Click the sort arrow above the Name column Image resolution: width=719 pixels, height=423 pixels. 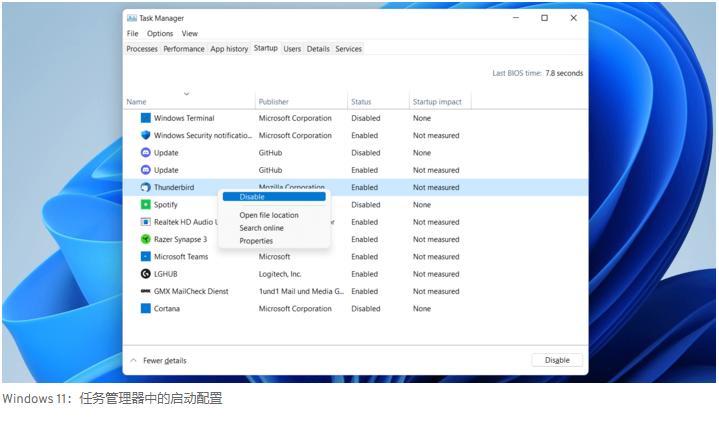(187, 94)
